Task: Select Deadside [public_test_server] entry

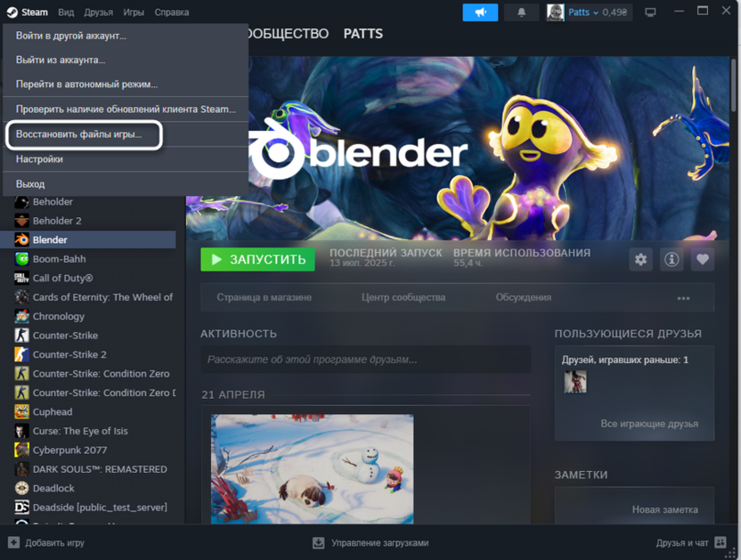Action: coord(88,507)
